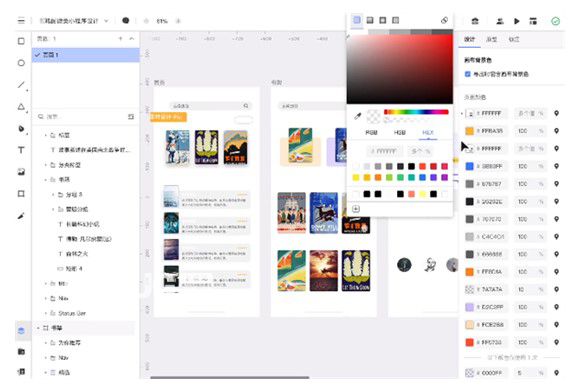Click the rainbow hue slider
This screenshot has height=391, width=575.
point(416,112)
